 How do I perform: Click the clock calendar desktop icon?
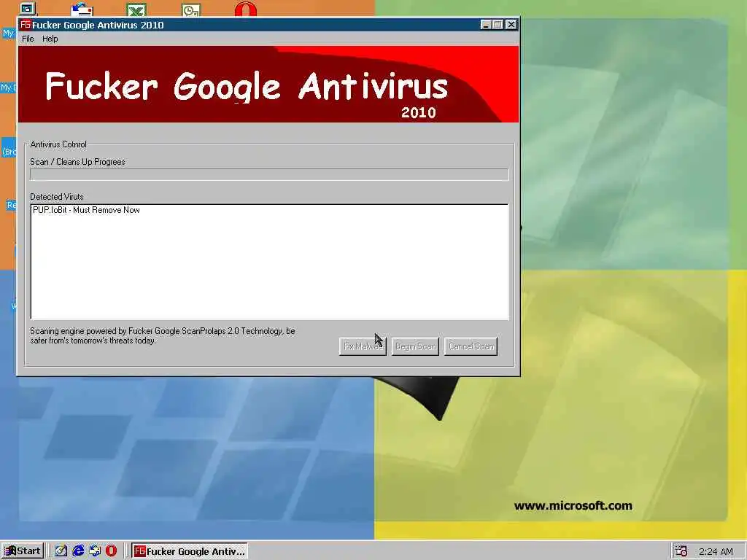(x=191, y=9)
